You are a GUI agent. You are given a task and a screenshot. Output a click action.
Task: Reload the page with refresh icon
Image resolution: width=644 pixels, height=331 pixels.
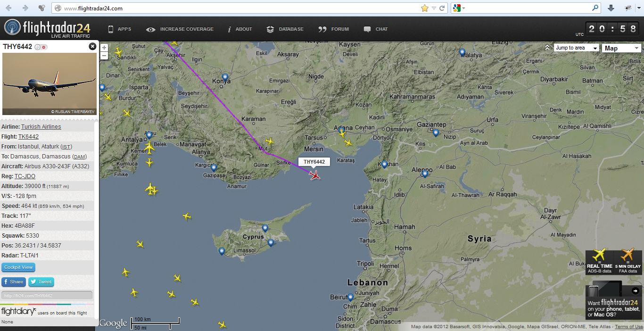click(x=442, y=8)
